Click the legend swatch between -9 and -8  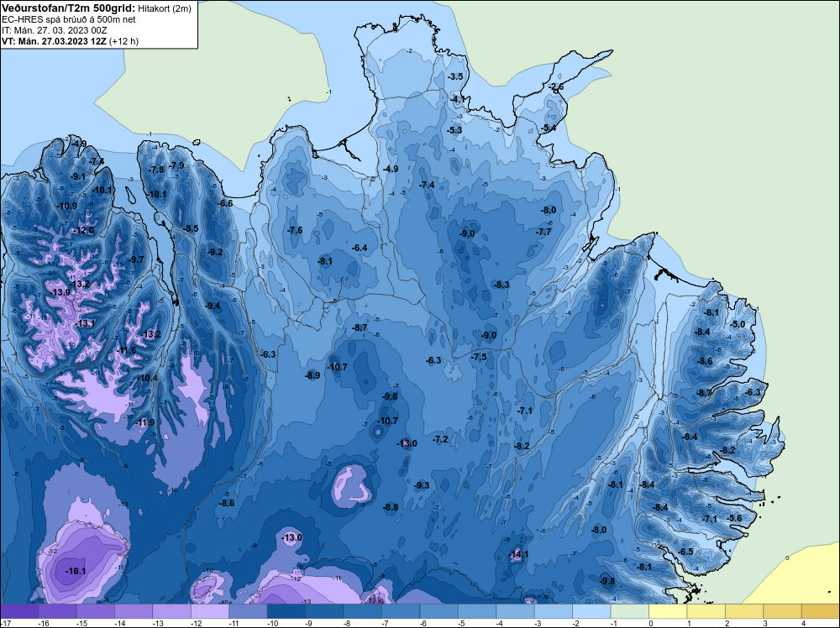[324, 611]
